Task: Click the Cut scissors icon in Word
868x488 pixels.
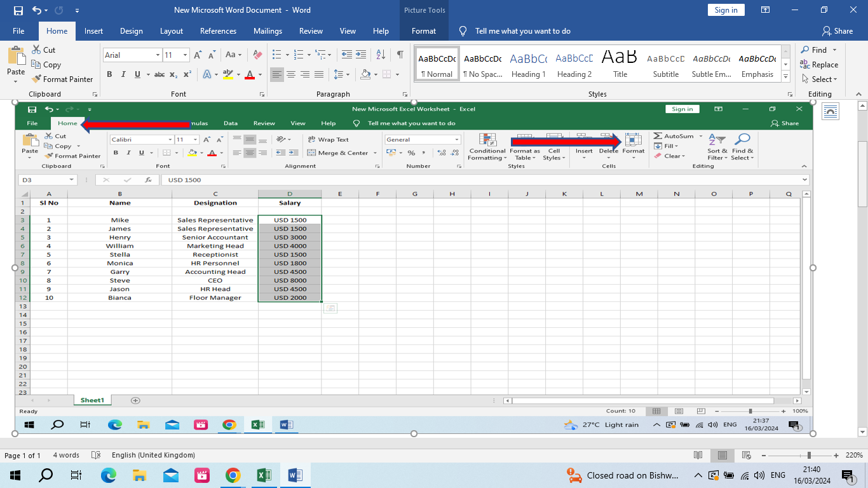Action: coord(36,50)
